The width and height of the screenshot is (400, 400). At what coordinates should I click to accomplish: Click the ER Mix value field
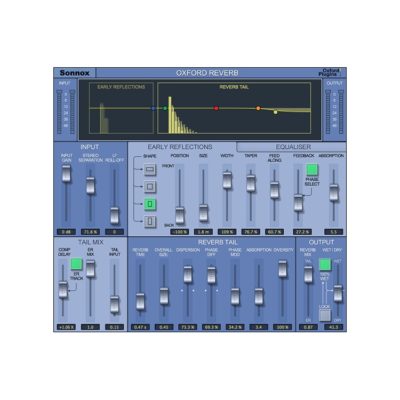point(90,327)
